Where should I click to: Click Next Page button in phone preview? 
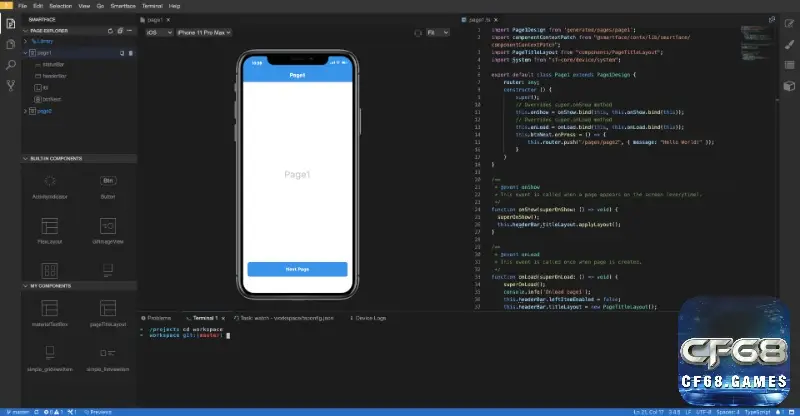(297, 269)
